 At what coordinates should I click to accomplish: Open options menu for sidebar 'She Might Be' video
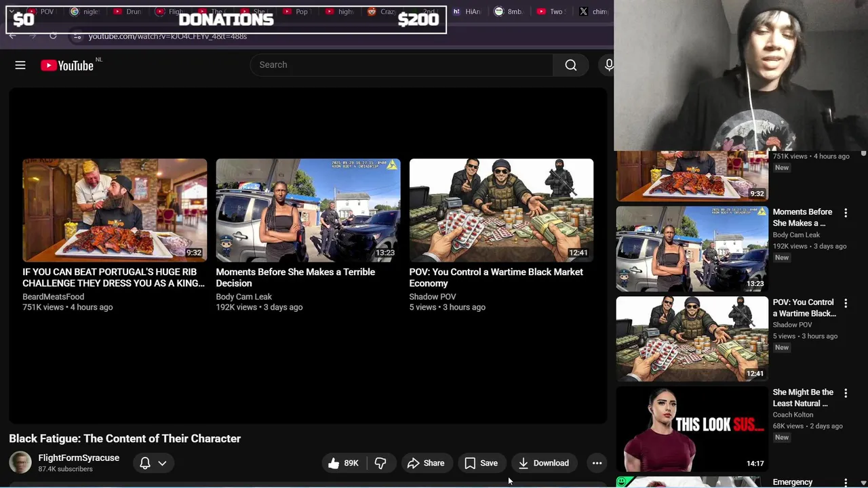(846, 393)
